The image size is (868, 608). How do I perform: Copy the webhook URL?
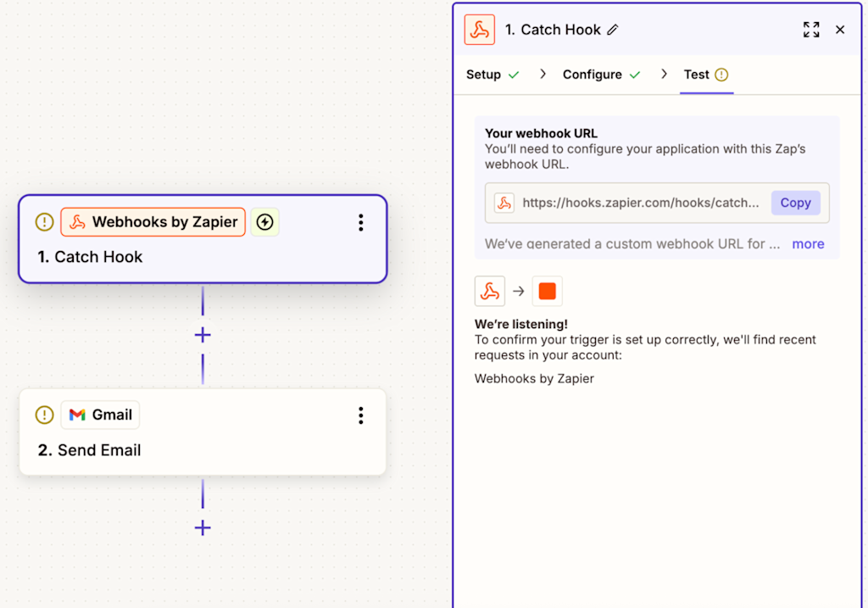point(795,203)
